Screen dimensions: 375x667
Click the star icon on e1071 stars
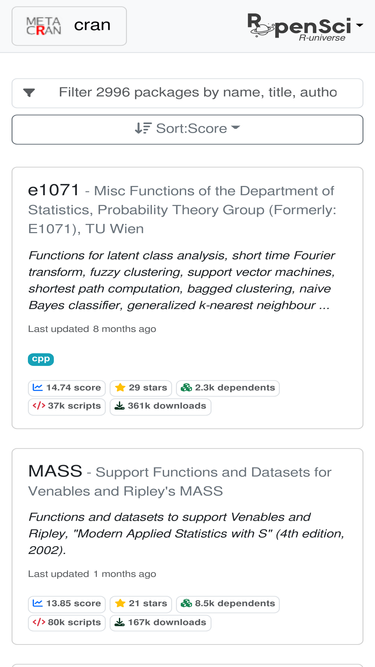120,388
